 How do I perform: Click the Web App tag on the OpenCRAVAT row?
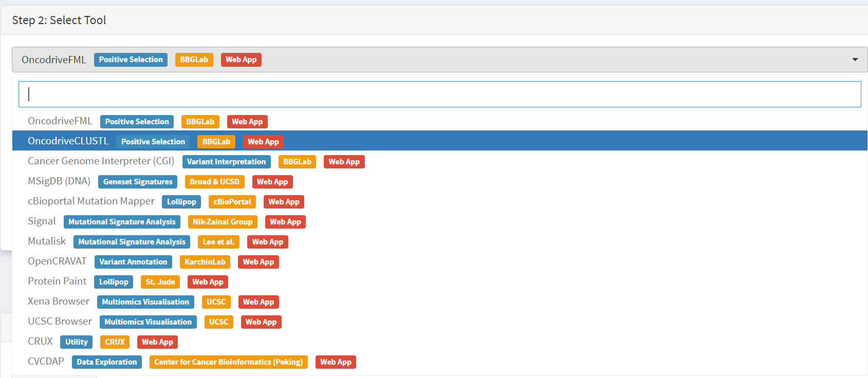coord(258,262)
